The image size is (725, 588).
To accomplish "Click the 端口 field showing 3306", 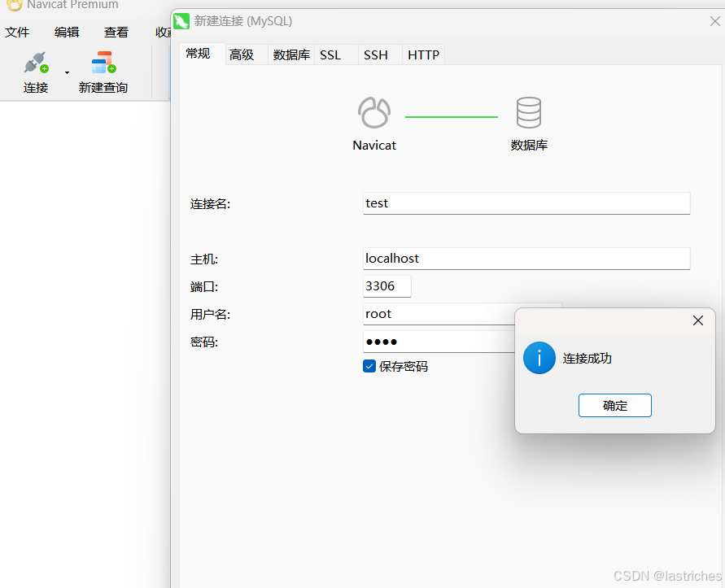I will 387,286.
